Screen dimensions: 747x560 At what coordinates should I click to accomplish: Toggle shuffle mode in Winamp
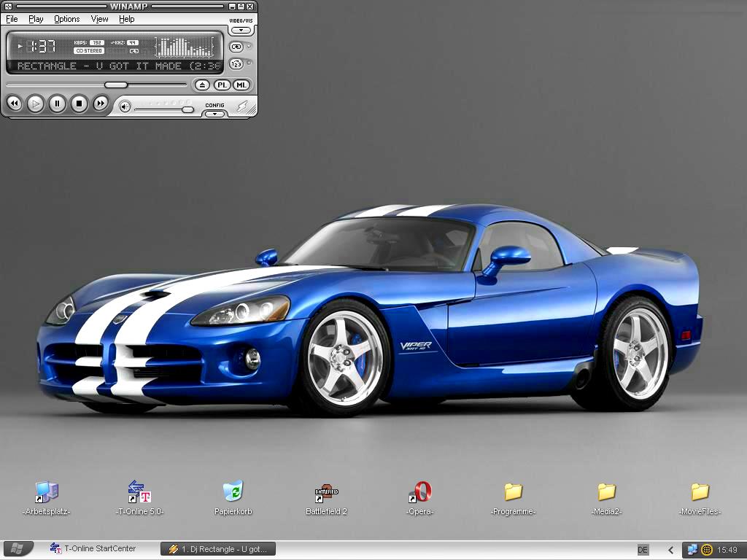coord(236,64)
